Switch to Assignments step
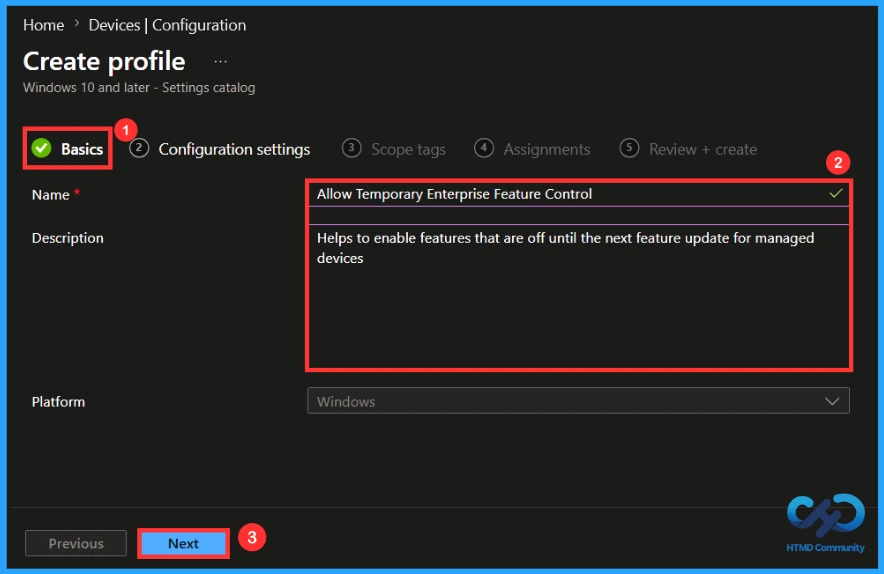Screen dimensions: 884x574 point(532,149)
